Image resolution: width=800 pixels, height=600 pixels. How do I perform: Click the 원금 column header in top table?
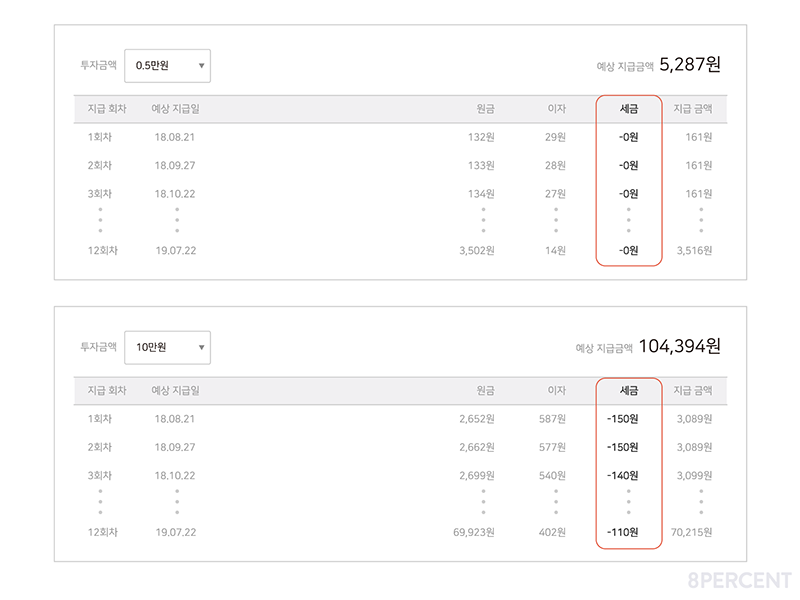pyautogui.click(x=485, y=109)
